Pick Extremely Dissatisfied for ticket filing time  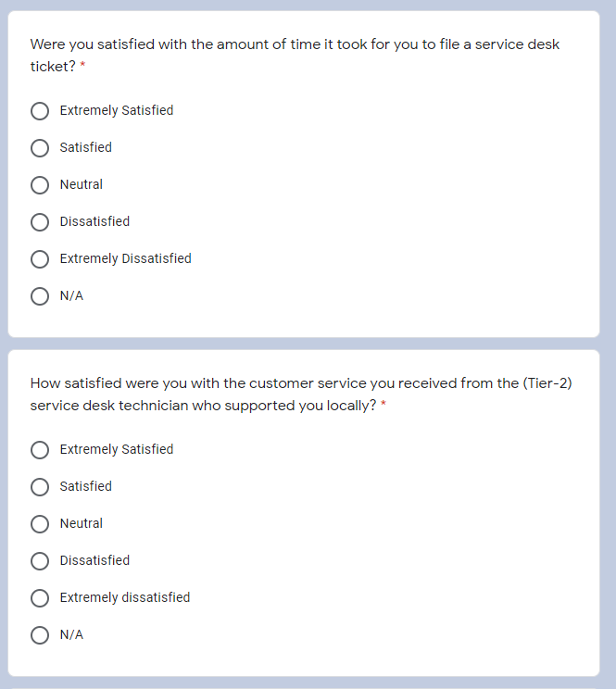coord(40,259)
